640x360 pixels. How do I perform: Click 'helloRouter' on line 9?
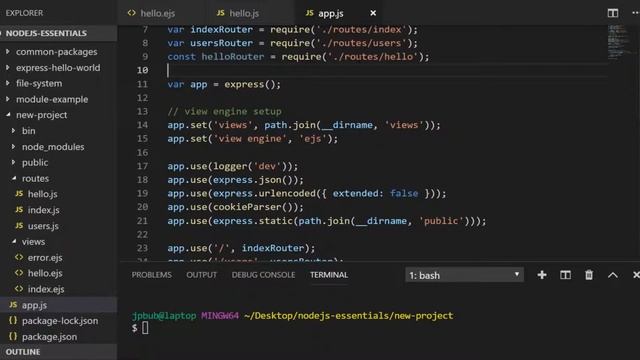[233, 57]
